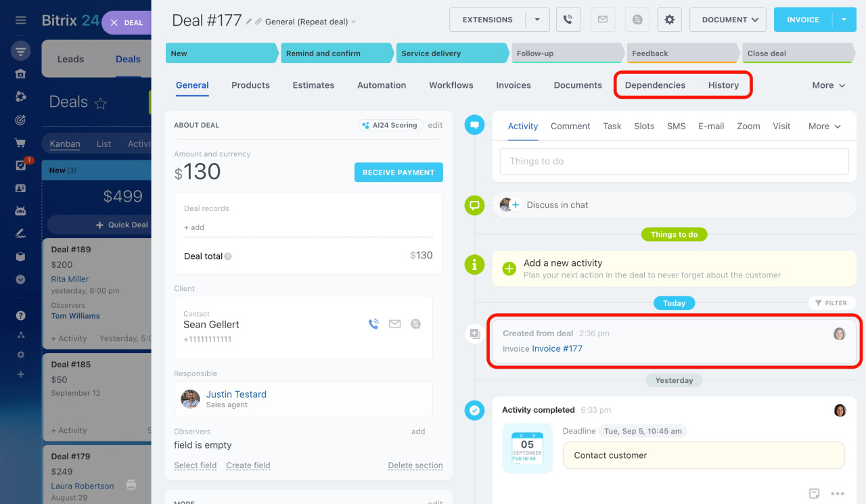866x504 pixels.
Task: Click the help icon next to Deal total
Action: coord(228,256)
